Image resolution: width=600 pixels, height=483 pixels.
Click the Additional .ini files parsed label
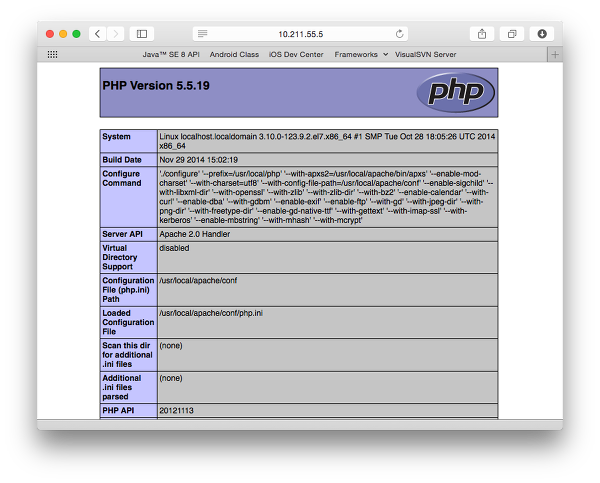tap(122, 387)
